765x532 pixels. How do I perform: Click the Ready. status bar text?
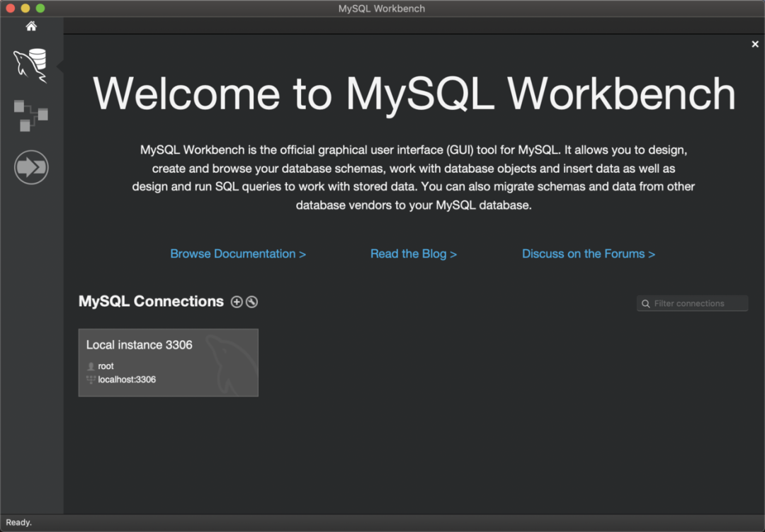(x=19, y=522)
